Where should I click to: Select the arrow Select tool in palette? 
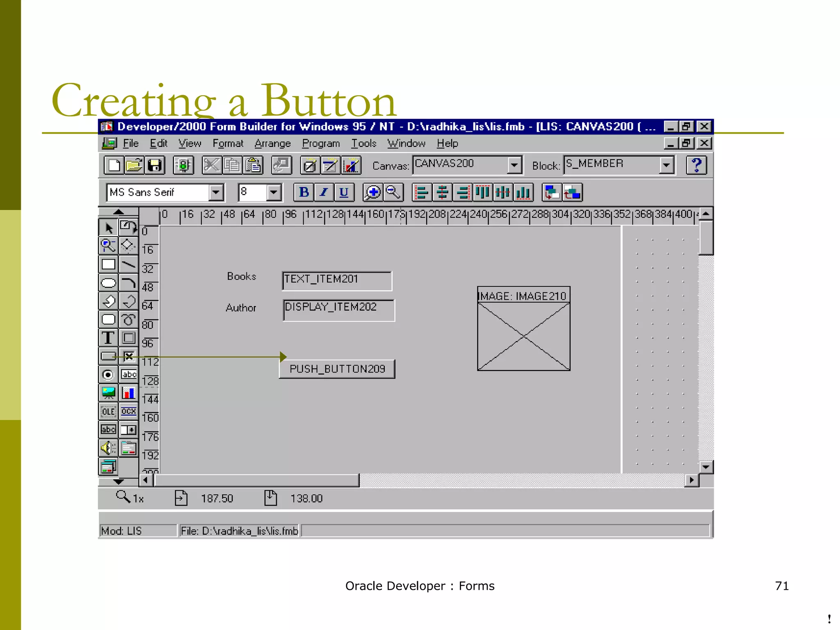click(x=108, y=228)
